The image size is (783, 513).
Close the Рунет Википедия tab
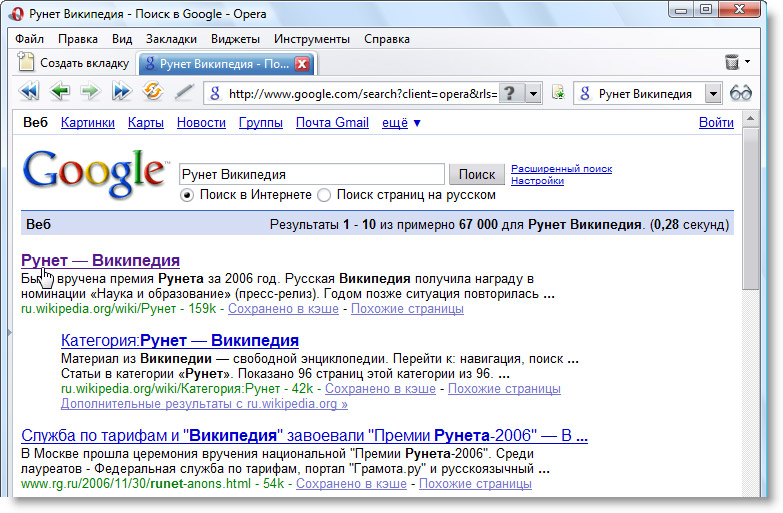pos(302,64)
